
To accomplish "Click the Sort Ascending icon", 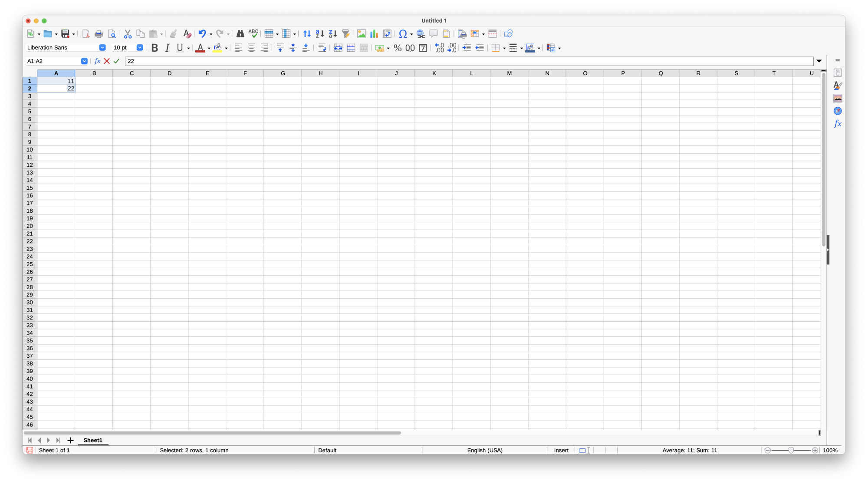I will point(320,34).
